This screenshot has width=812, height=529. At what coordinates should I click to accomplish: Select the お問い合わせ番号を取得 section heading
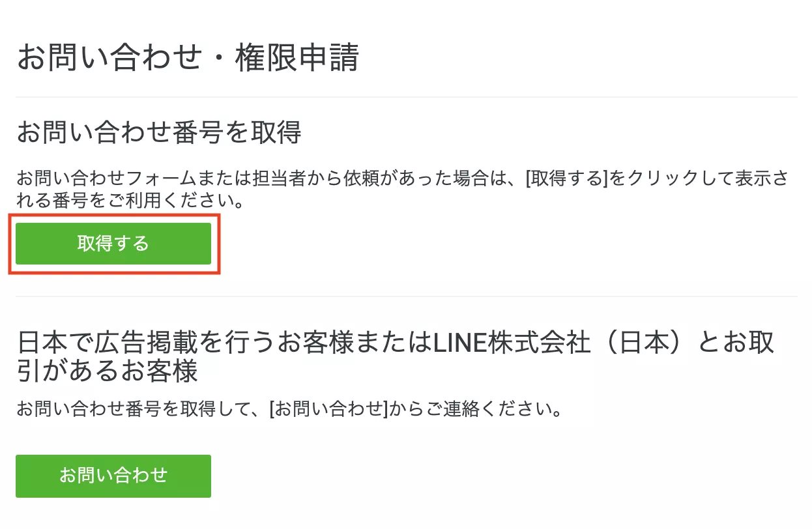158,132
